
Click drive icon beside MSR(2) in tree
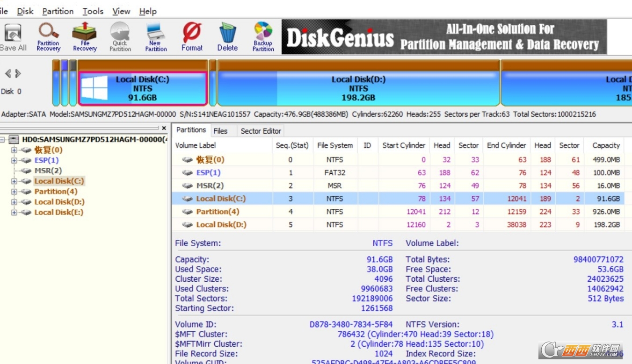[x=26, y=171]
